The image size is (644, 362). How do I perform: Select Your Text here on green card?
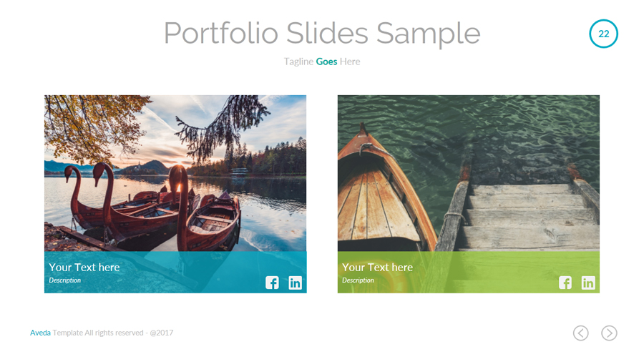pos(377,267)
